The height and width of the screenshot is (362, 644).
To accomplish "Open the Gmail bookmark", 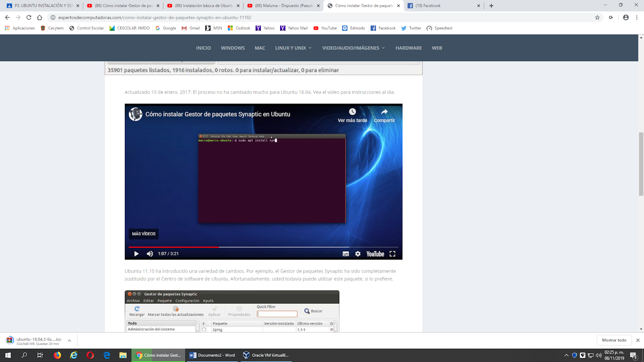I will pos(190,28).
